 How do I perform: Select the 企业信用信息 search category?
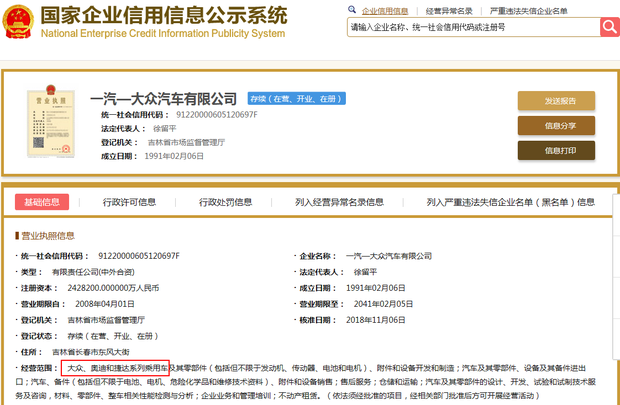(x=383, y=10)
